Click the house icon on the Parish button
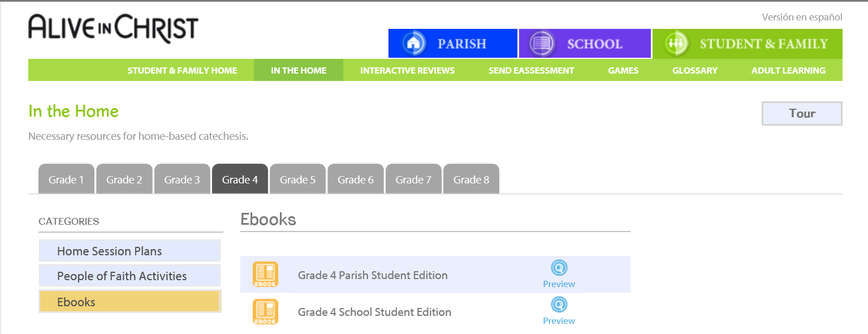 pos(414,44)
